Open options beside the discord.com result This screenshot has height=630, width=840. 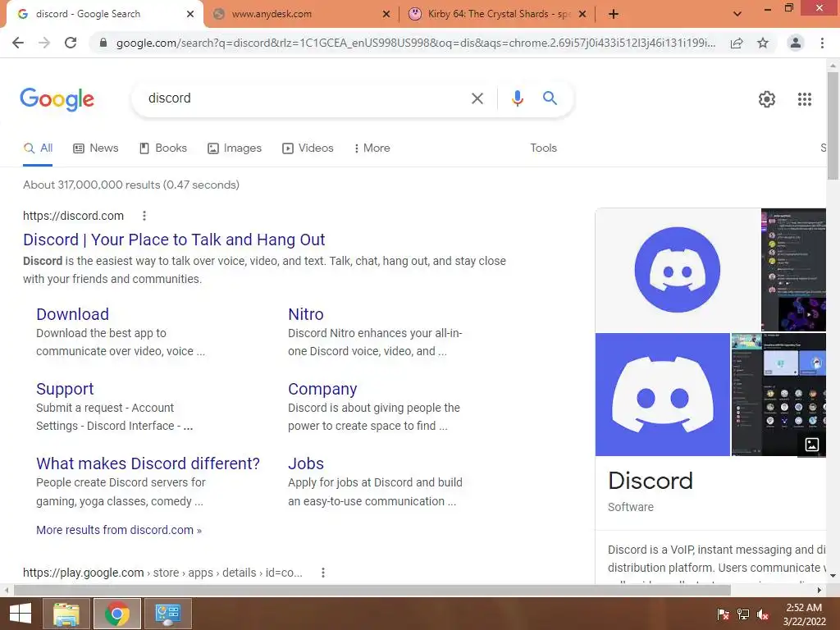click(144, 216)
